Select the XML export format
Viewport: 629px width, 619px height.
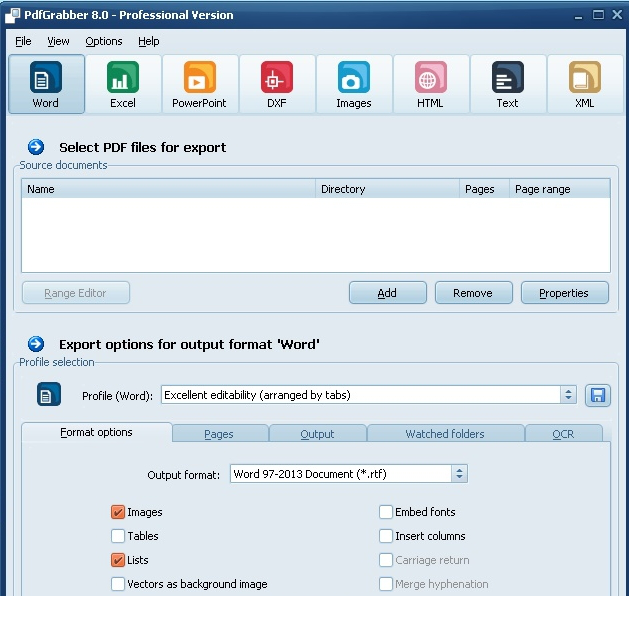pos(585,84)
